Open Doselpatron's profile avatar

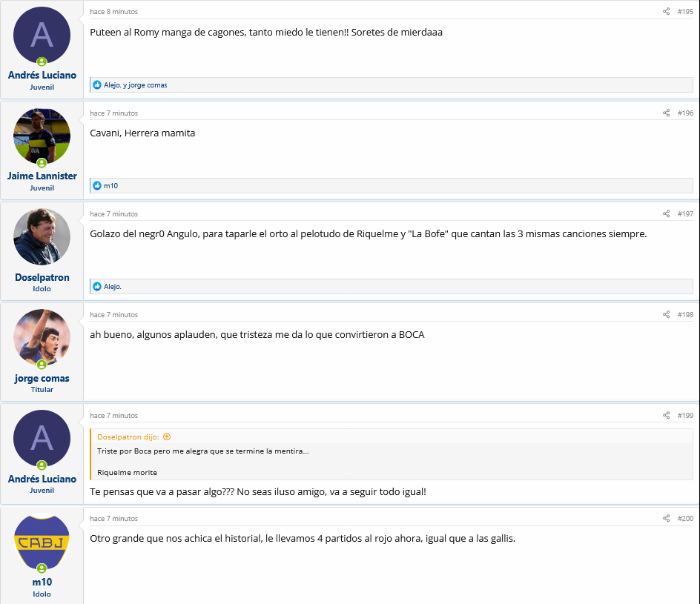(x=42, y=237)
